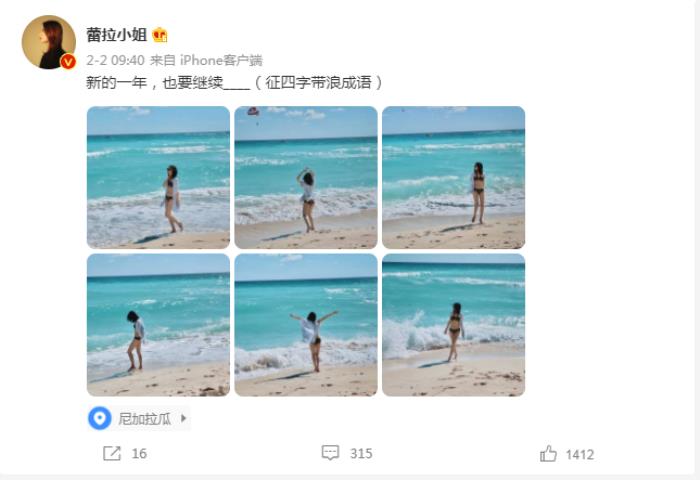Open the 蕾拉小姐 username link
The width and height of the screenshot is (700, 480).
[x=117, y=34]
